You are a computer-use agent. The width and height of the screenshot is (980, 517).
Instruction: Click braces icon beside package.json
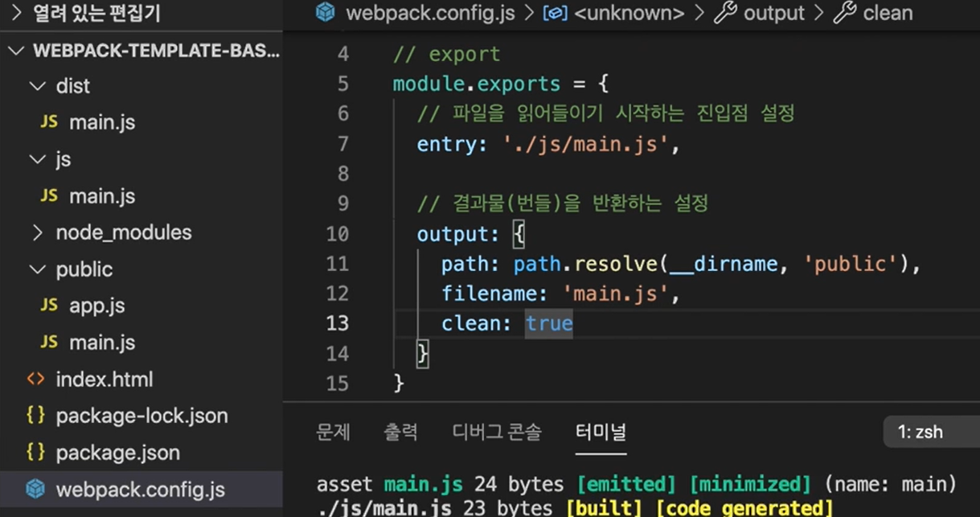[35, 452]
